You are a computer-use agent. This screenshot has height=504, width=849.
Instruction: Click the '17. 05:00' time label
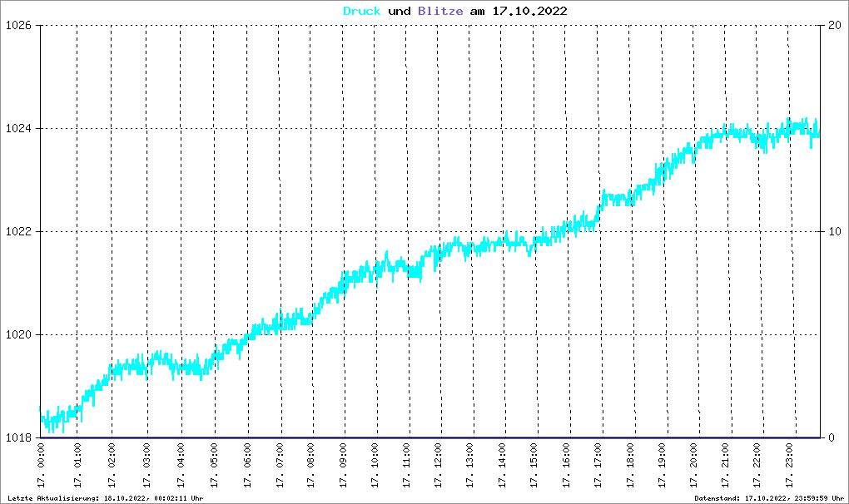(215, 466)
